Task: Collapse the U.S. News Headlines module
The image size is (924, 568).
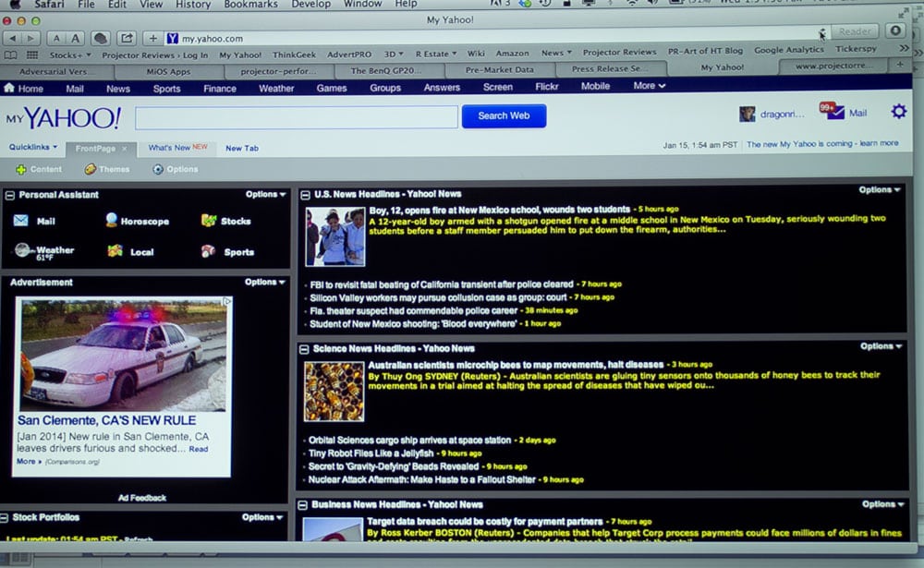Action: click(x=305, y=195)
